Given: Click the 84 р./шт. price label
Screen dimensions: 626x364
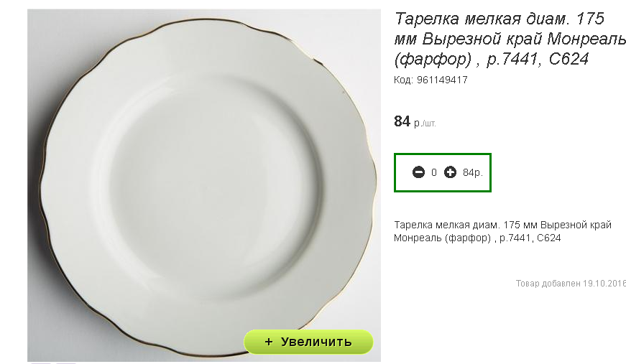Looking at the screenshot, I should [x=415, y=121].
